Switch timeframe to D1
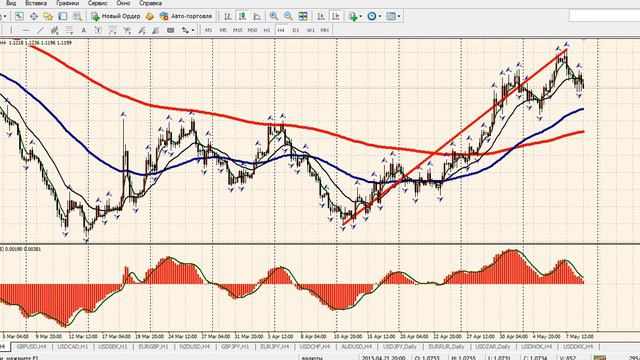Screen dimensions: 640x360 point(296,30)
